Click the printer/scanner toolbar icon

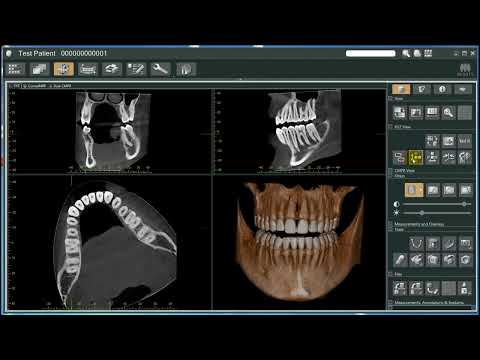[112, 69]
